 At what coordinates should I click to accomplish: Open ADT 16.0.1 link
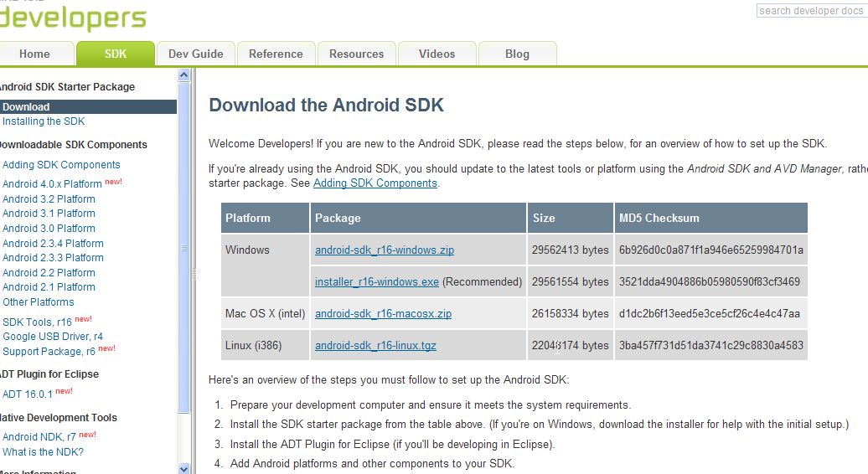(x=27, y=394)
